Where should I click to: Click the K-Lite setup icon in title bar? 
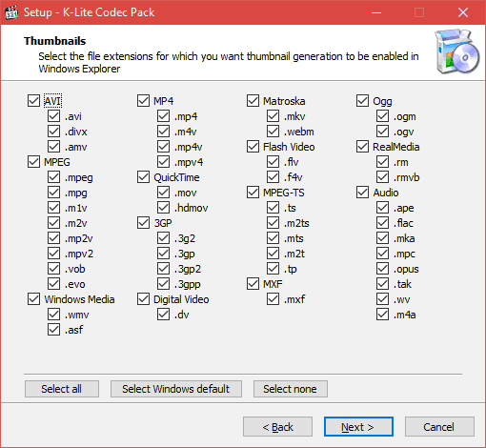[x=11, y=12]
